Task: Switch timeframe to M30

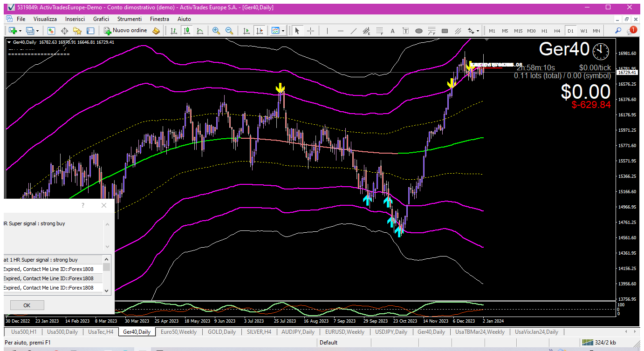Action: [531, 31]
